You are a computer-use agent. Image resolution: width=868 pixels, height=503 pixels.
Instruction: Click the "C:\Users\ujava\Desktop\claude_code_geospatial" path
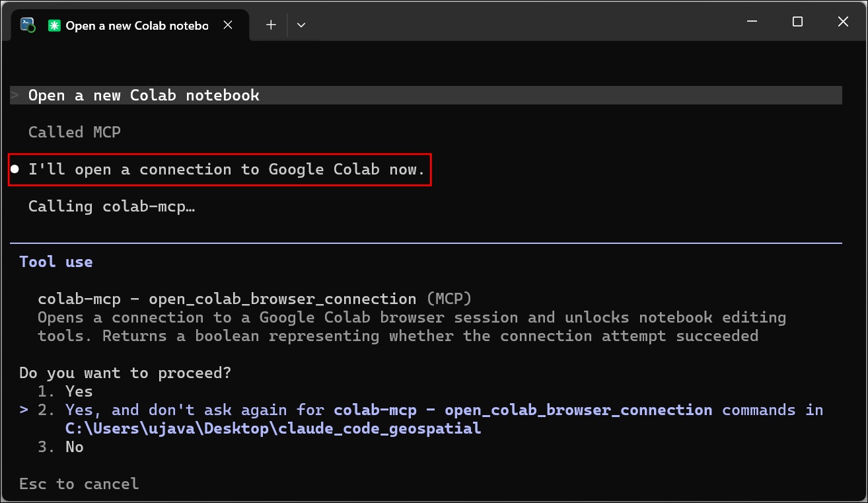click(273, 428)
